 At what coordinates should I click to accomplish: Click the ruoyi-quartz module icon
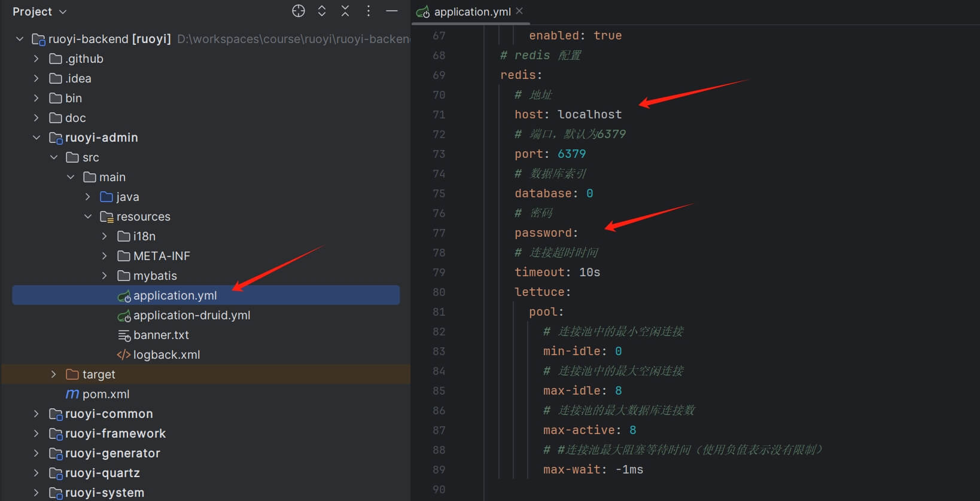56,473
